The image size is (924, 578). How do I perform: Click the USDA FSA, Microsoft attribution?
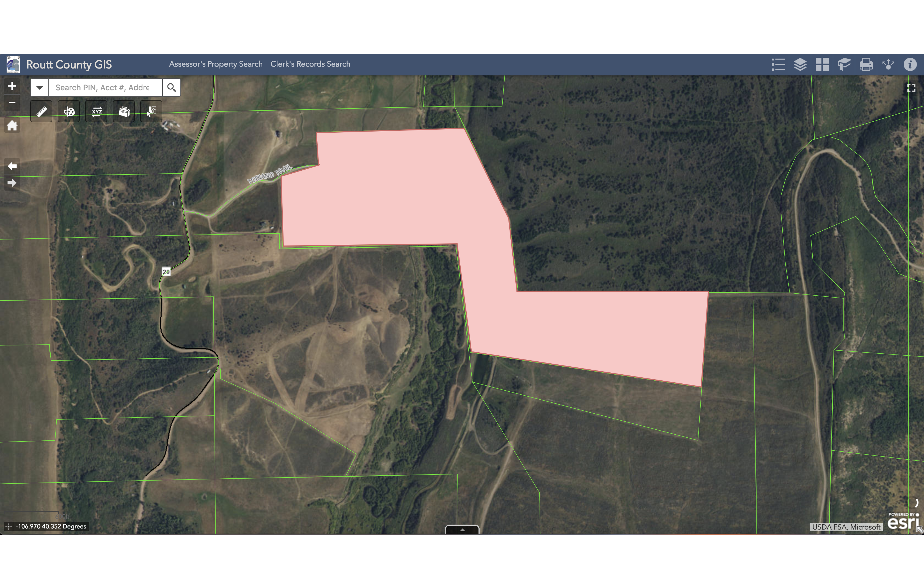pyautogui.click(x=846, y=527)
